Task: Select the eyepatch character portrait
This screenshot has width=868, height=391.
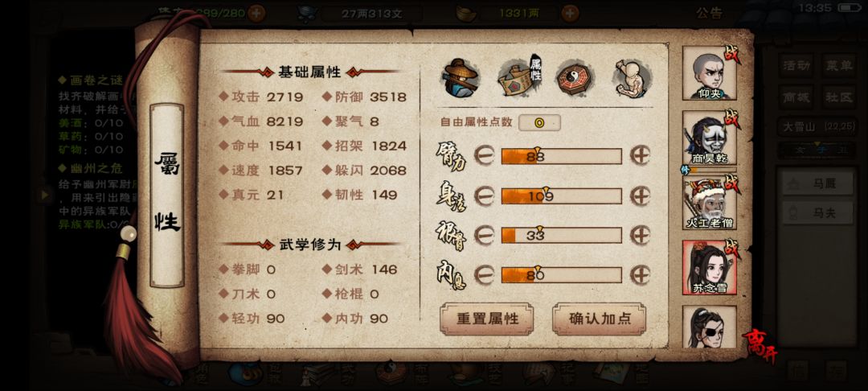Action: tap(709, 327)
